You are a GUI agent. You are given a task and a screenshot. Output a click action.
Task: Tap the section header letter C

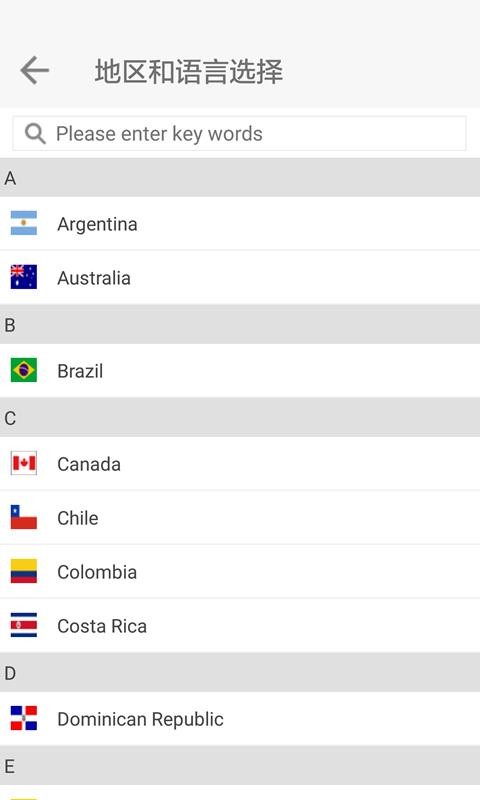click(10, 418)
